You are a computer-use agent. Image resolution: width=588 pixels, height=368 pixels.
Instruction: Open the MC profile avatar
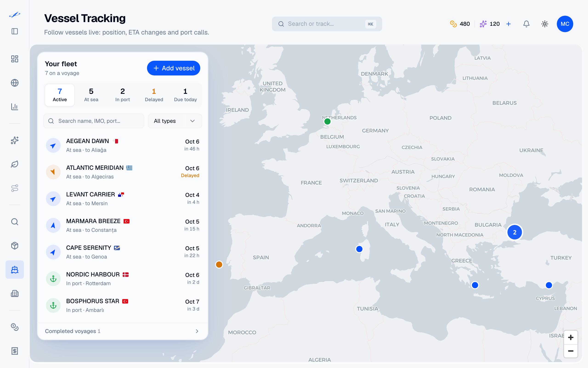565,24
